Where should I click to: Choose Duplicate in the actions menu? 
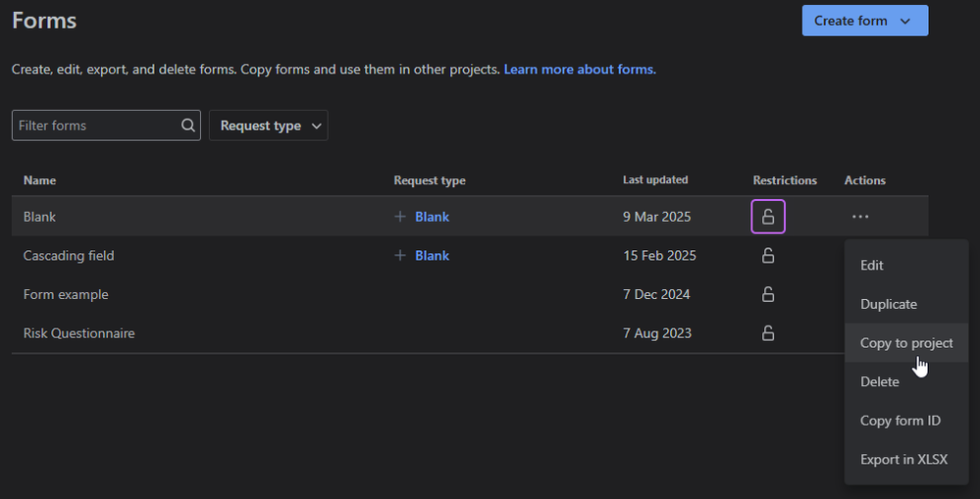[x=889, y=304]
